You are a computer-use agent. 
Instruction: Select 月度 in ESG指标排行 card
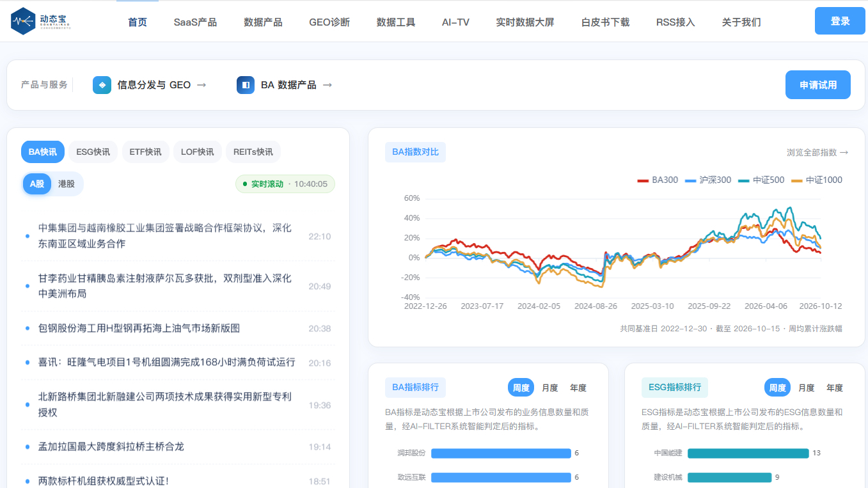pos(807,388)
